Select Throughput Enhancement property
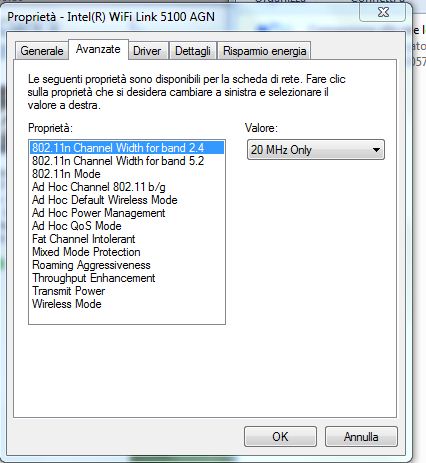426x463 pixels. (127, 278)
